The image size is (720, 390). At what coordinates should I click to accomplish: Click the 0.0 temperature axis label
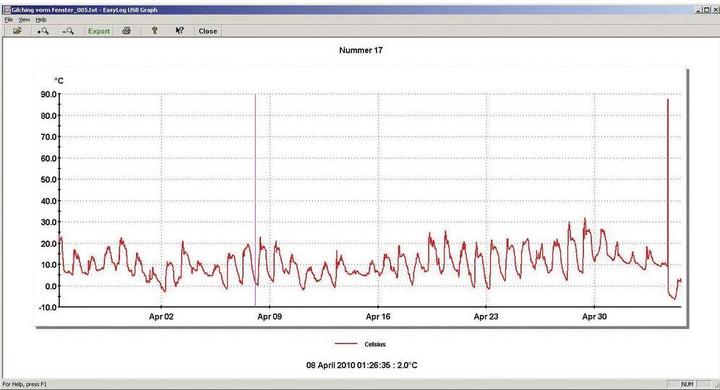(51, 286)
